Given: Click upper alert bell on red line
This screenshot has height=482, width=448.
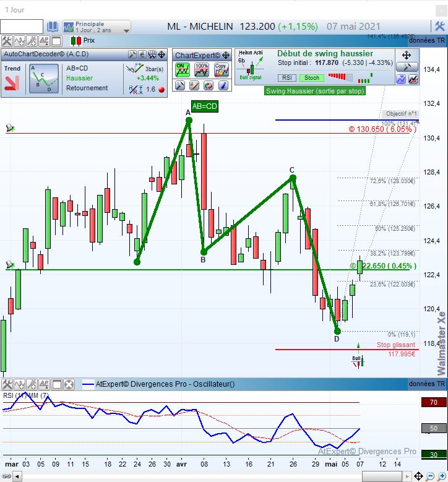Looking at the screenshot, I should (x=10, y=127).
